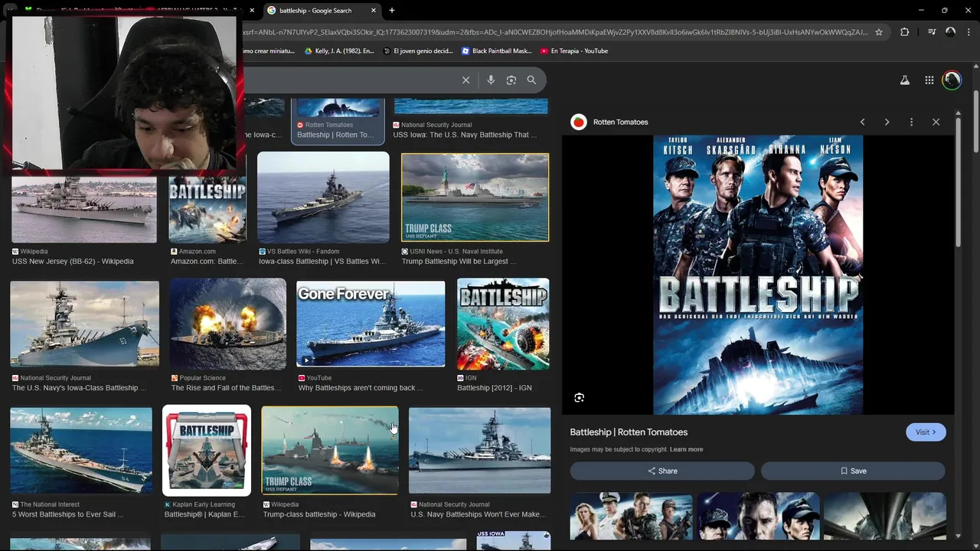Click the browser URL address bar
The image size is (980, 551).
tap(555, 32)
